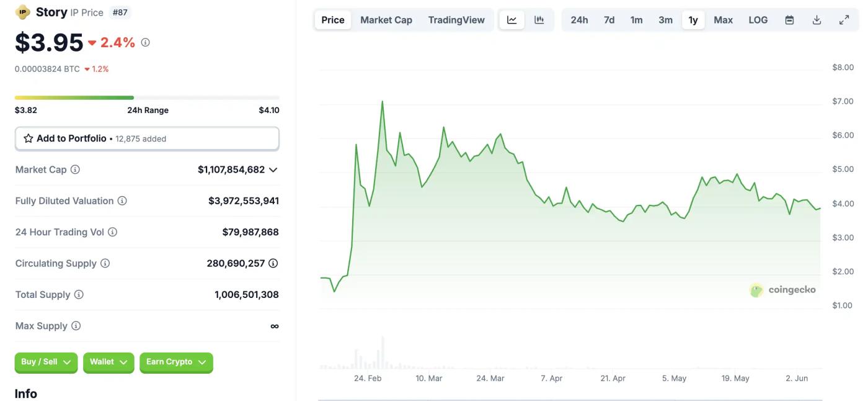Switch to line chart view icon
This screenshot has height=401, width=868.
pos(512,20)
